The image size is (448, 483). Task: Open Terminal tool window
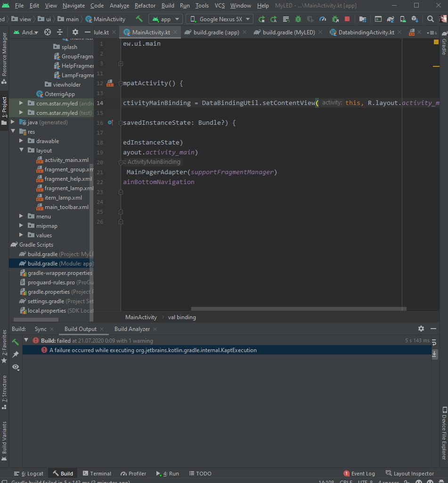(97, 474)
